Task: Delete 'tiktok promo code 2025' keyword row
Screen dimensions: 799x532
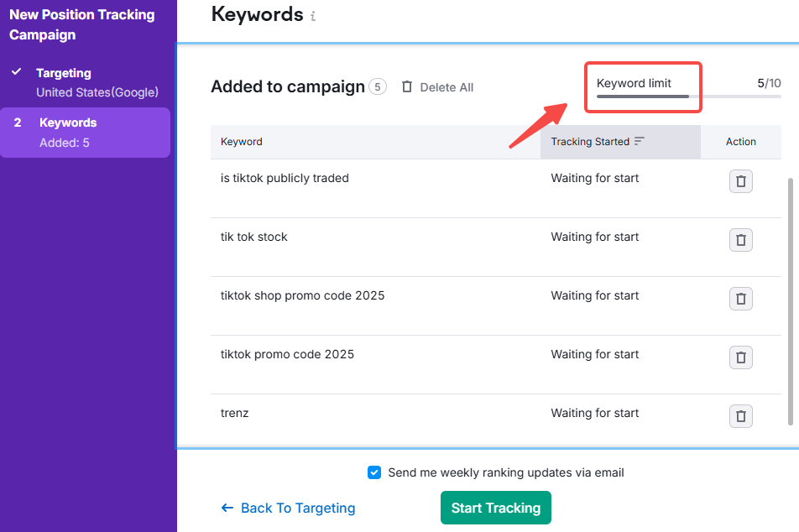Action: [x=740, y=357]
